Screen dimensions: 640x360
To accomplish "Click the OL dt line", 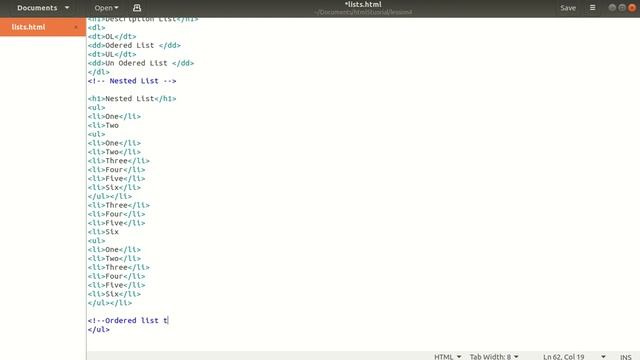I will (112, 36).
